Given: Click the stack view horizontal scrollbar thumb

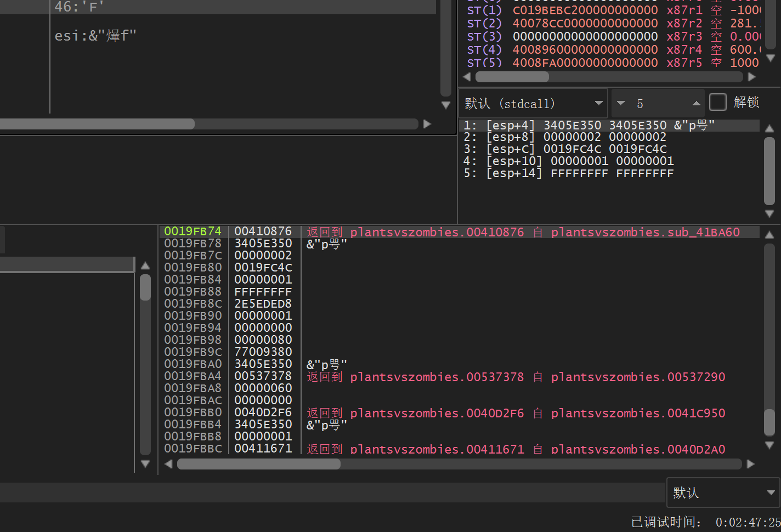Looking at the screenshot, I should (258, 464).
